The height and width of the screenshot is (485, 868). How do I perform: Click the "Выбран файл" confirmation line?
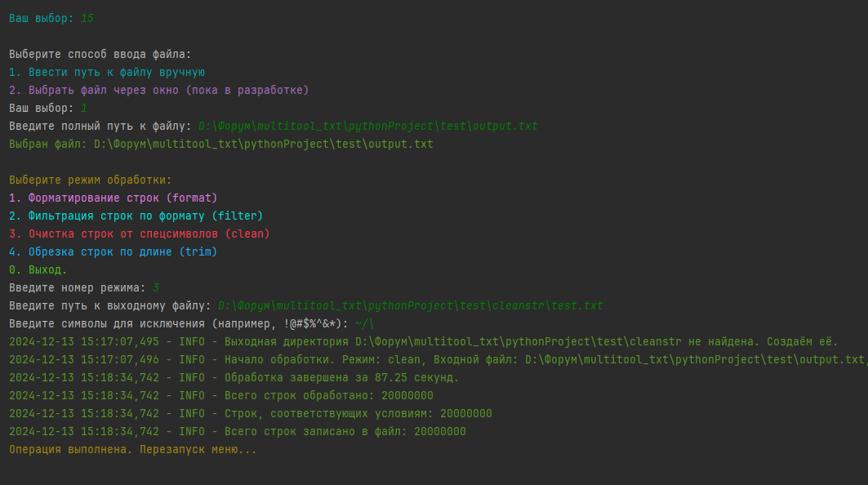click(x=220, y=145)
